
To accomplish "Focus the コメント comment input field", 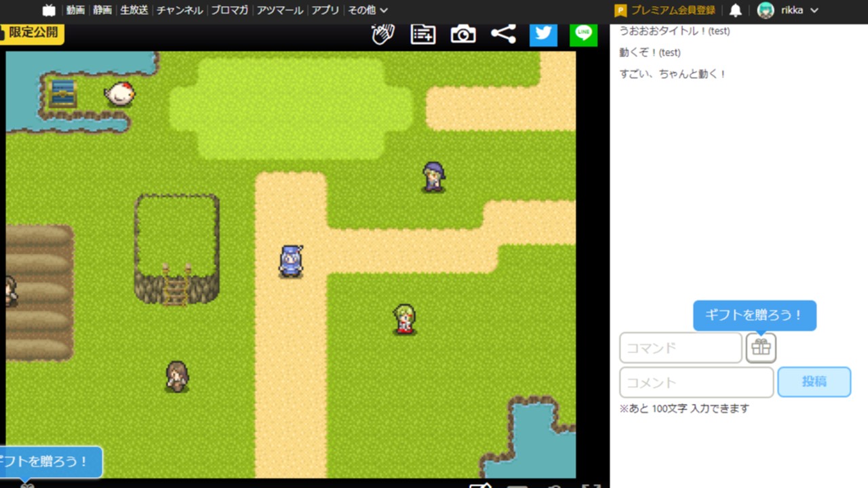I will tap(696, 382).
